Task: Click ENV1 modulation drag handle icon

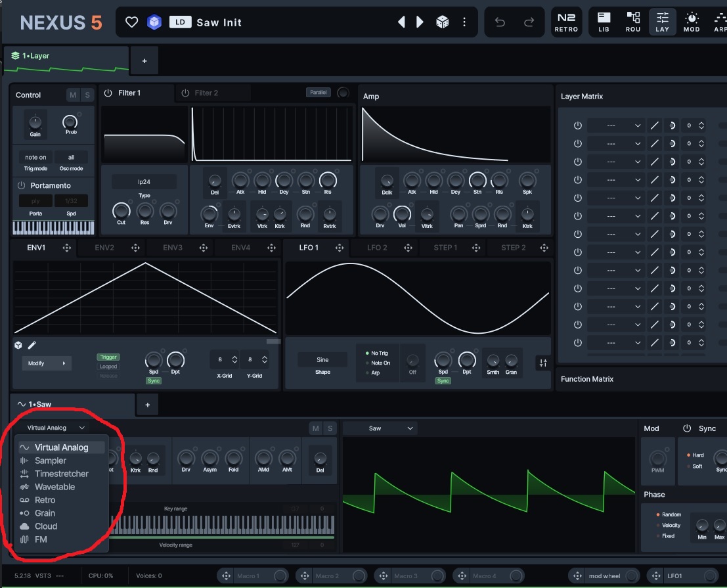Action: click(67, 248)
